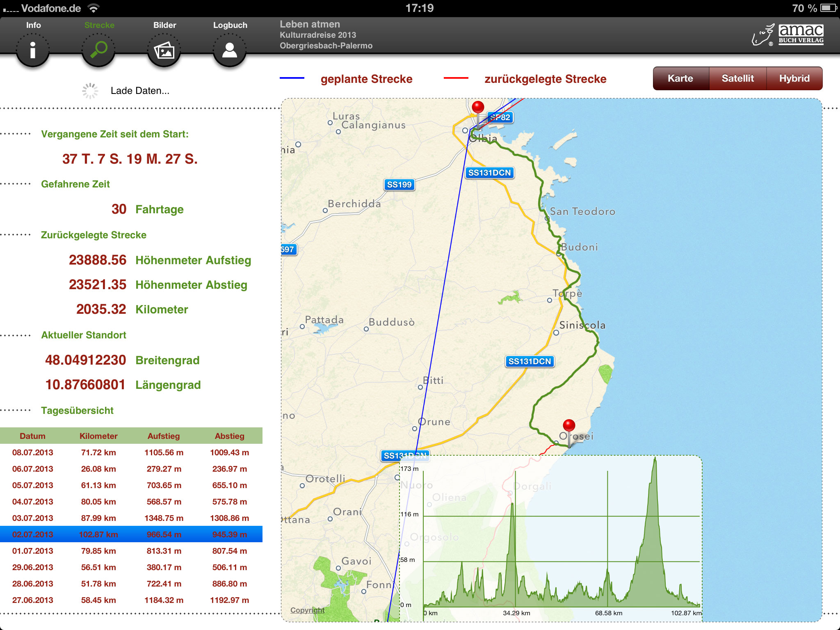Tap the Lade Daten loading spinner

[90, 91]
